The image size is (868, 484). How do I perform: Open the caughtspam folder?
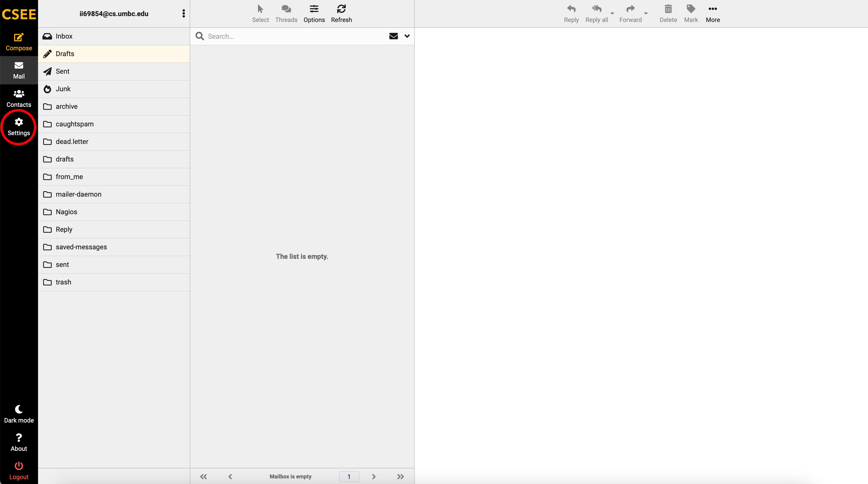point(114,124)
